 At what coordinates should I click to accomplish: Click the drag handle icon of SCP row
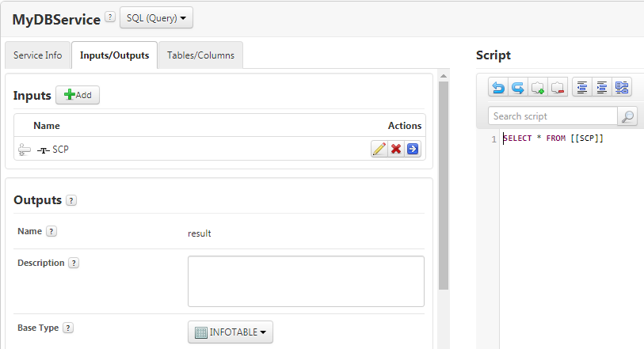pos(25,150)
